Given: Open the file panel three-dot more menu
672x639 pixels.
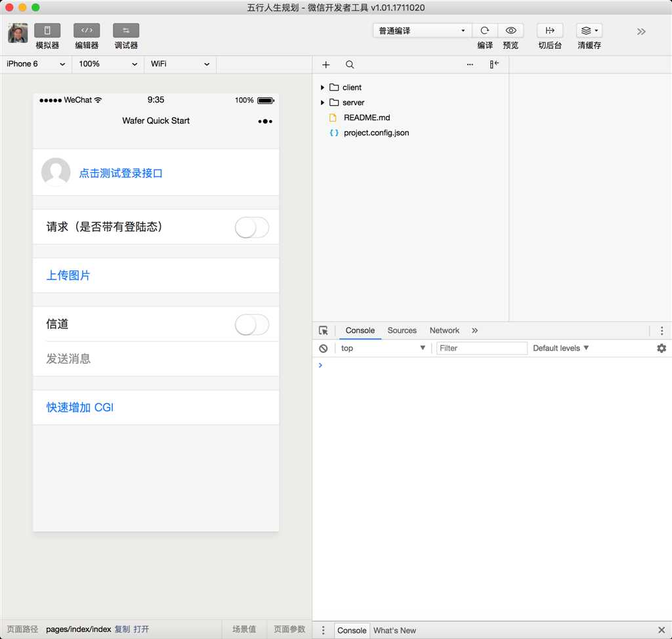Looking at the screenshot, I should tap(470, 64).
